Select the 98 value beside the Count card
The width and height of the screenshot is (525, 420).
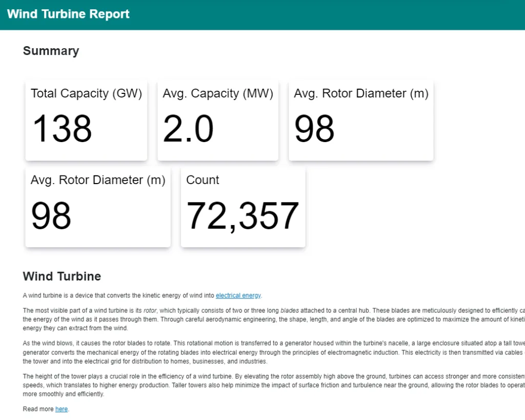point(51,215)
